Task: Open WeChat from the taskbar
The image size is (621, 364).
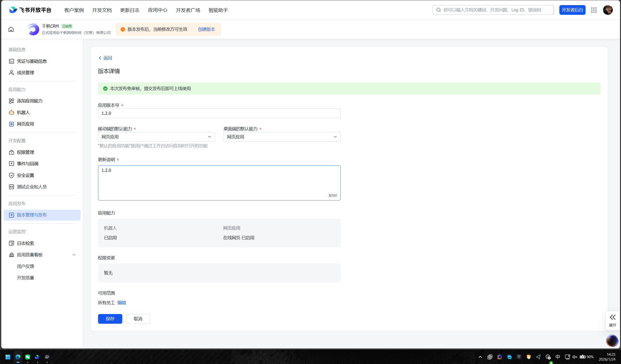Action: coord(28,357)
